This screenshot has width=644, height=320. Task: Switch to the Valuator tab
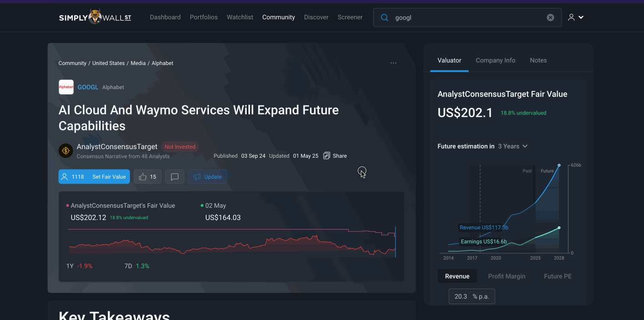[x=449, y=60]
